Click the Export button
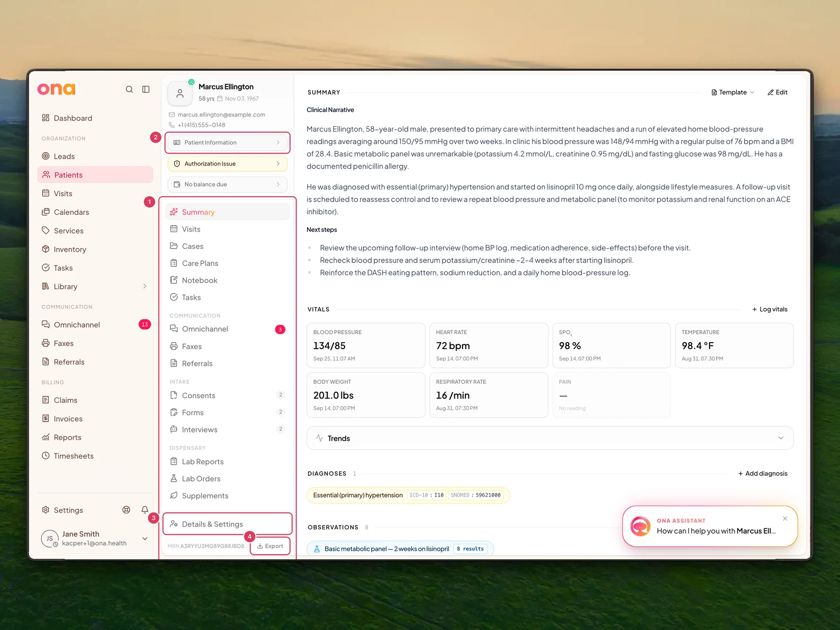This screenshot has height=630, width=840. (270, 546)
